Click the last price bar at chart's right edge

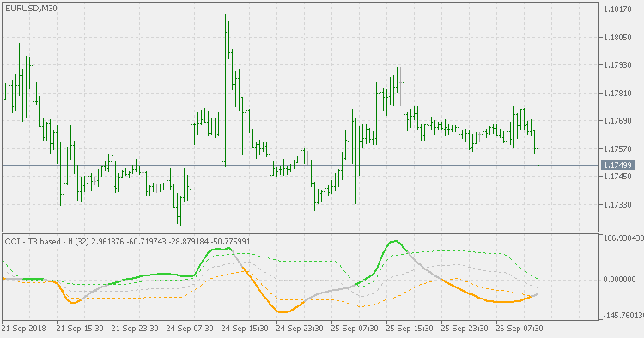coord(538,156)
